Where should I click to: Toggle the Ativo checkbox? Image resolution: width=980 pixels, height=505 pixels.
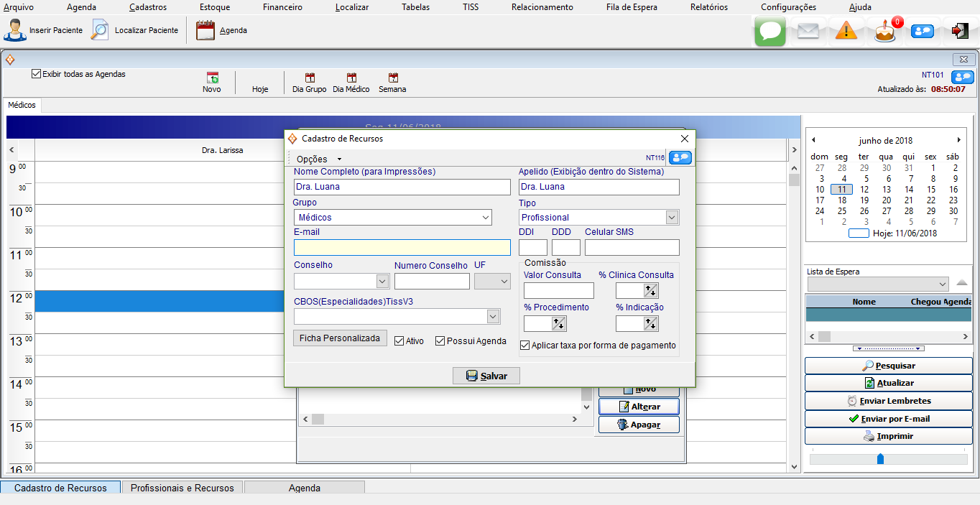tap(399, 341)
